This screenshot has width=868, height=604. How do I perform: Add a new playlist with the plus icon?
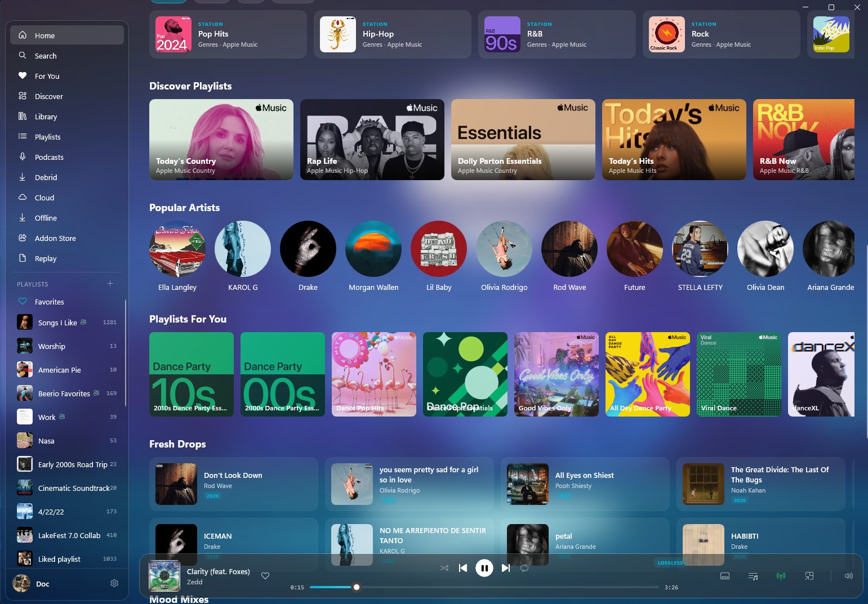click(x=110, y=284)
